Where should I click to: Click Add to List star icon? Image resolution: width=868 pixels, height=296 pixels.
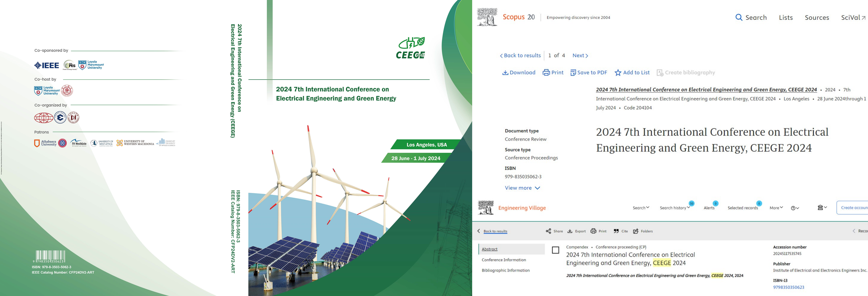618,73
